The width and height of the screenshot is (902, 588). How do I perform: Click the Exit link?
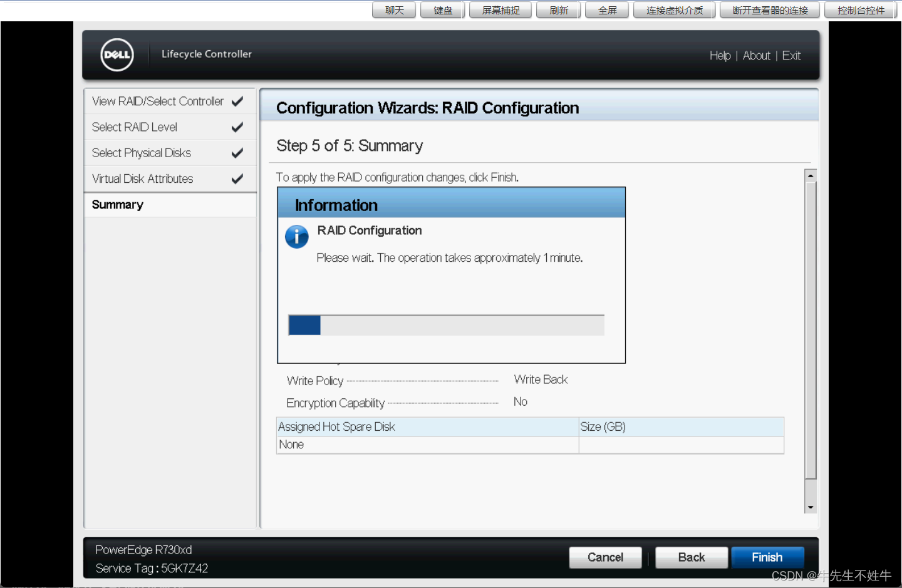[x=791, y=56]
